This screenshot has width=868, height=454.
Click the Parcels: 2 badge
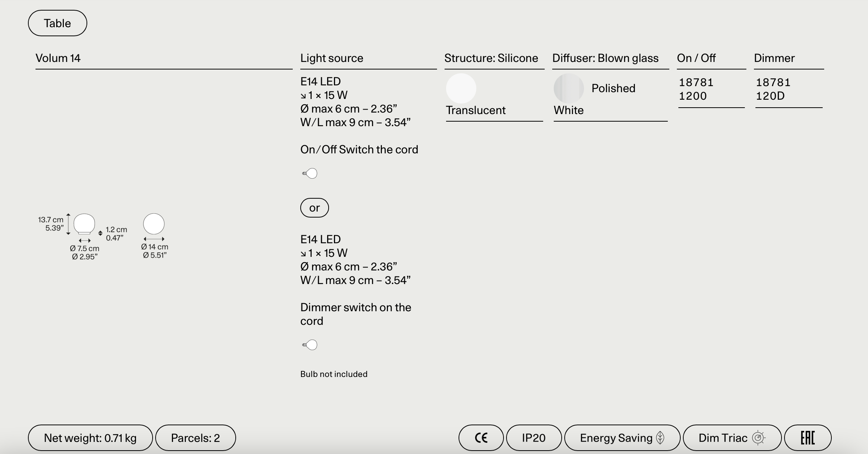pos(195,438)
